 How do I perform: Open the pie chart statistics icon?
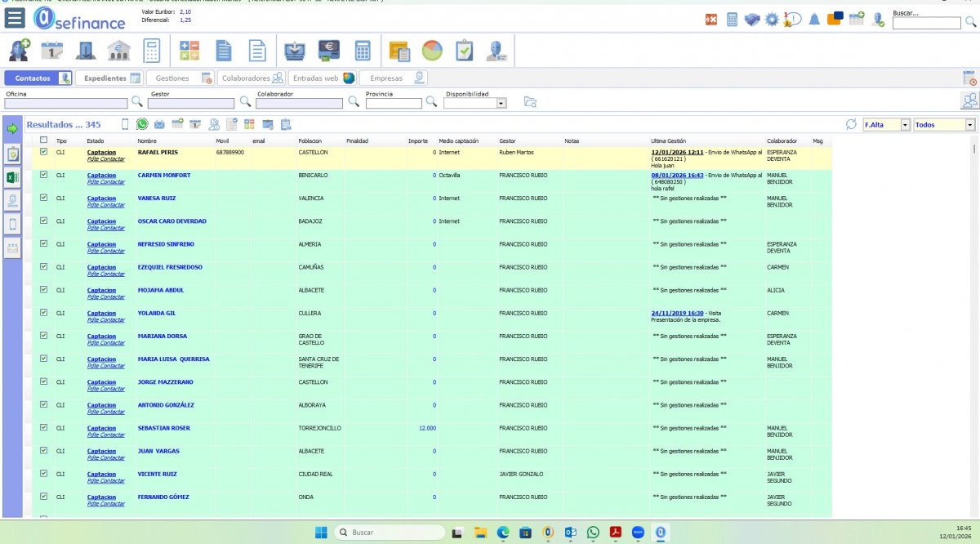(x=432, y=51)
